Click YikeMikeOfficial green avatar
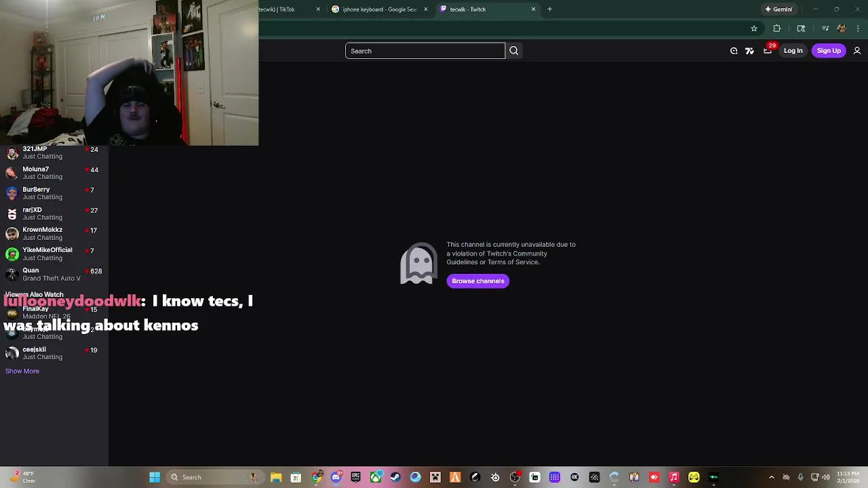 coord(12,254)
